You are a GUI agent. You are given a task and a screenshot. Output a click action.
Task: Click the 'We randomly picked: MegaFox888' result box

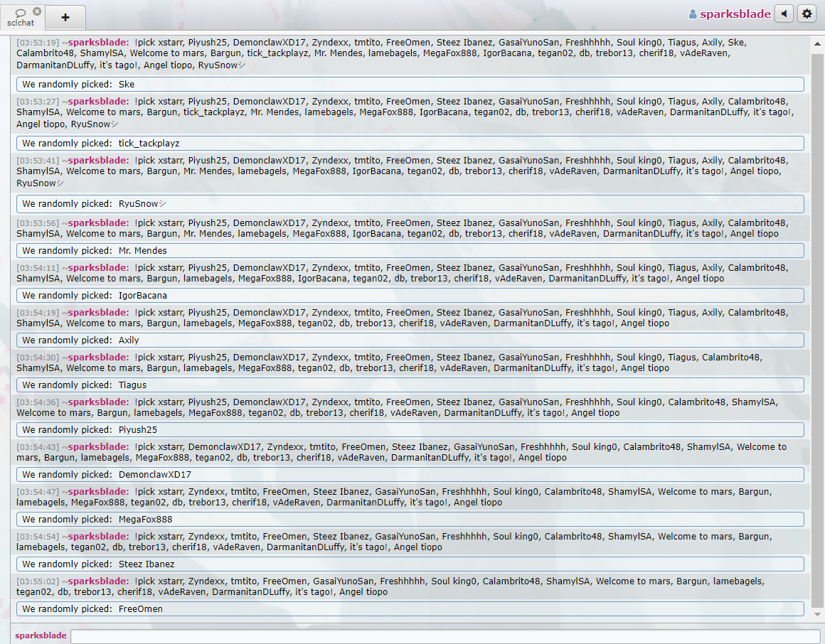click(x=410, y=520)
